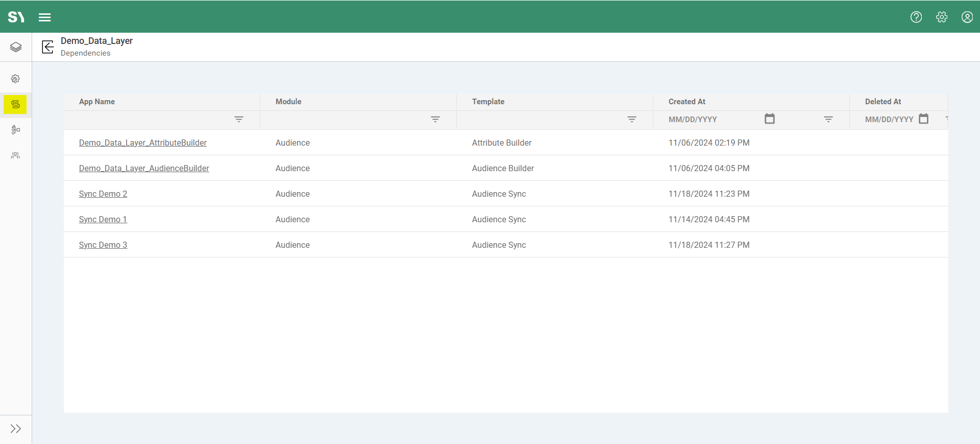
Task: Open the sidebar users group icon
Action: click(x=15, y=155)
